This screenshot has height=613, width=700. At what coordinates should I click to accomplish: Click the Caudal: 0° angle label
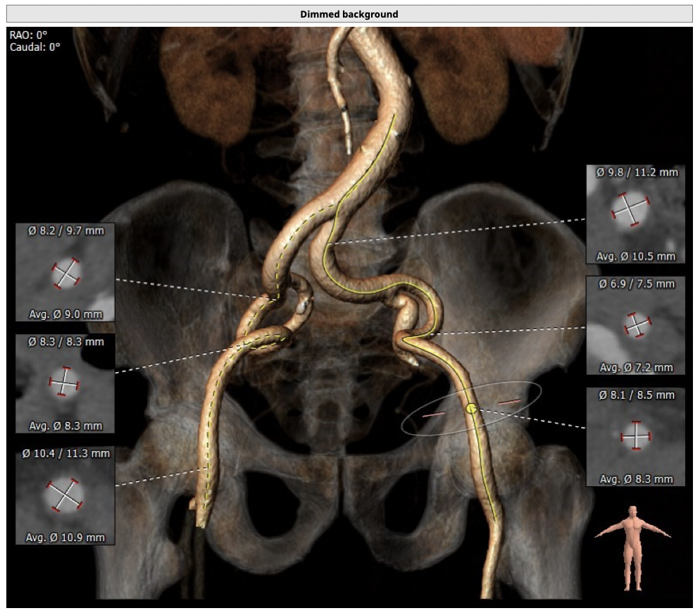tap(35, 47)
